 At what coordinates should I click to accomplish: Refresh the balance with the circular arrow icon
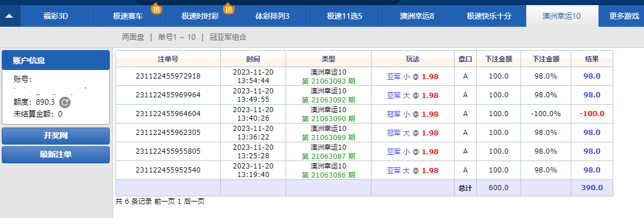click(x=65, y=102)
